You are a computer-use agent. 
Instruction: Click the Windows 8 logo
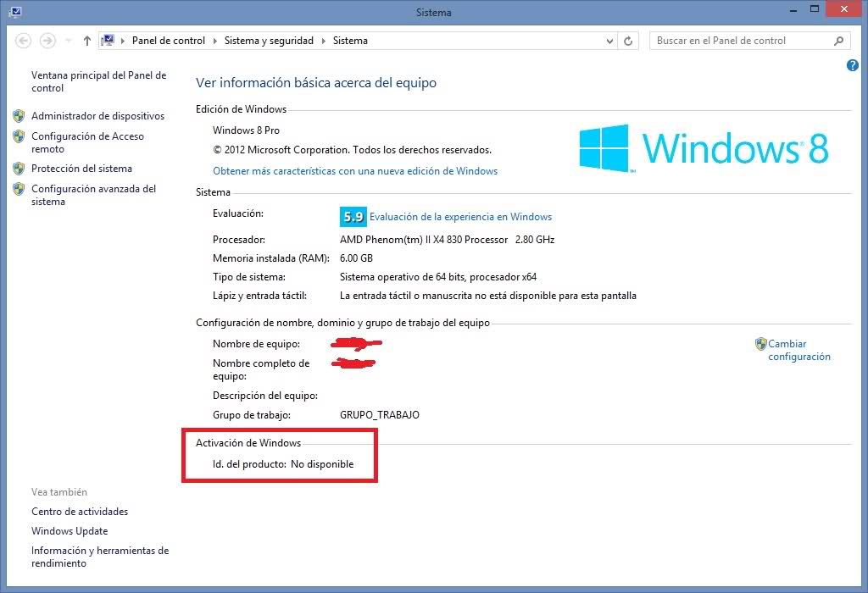[704, 148]
